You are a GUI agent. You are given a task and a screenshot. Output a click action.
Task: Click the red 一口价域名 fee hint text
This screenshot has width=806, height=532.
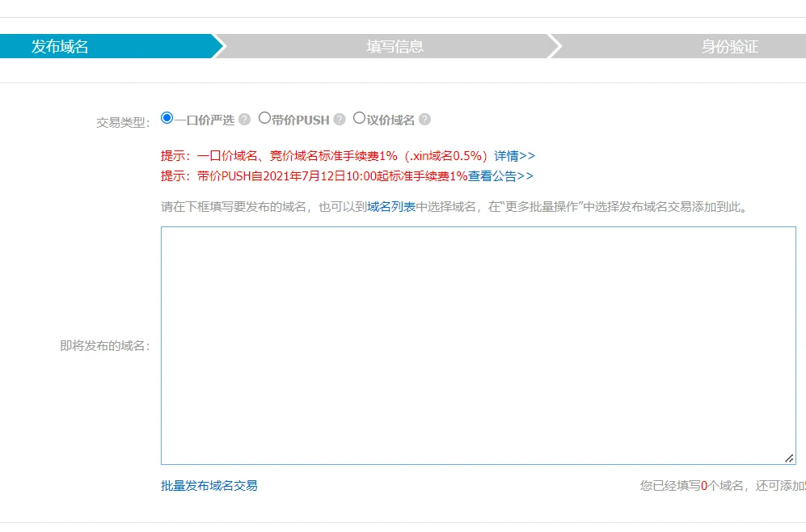click(x=323, y=156)
